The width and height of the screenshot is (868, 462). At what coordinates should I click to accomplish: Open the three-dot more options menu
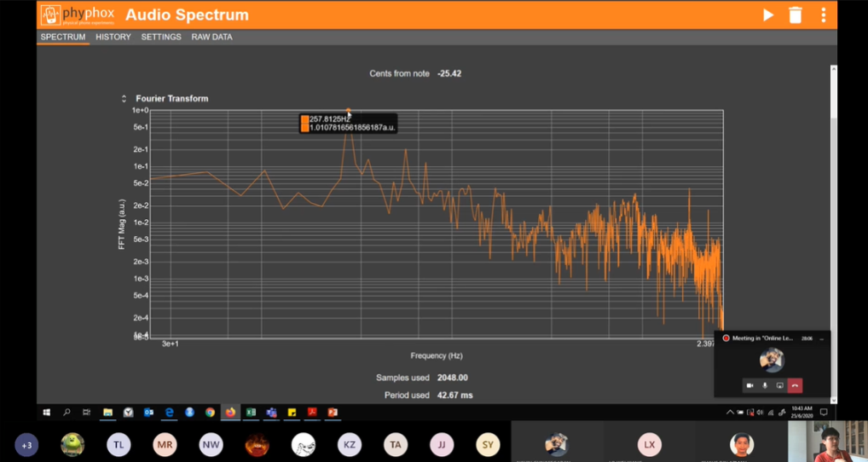823,15
